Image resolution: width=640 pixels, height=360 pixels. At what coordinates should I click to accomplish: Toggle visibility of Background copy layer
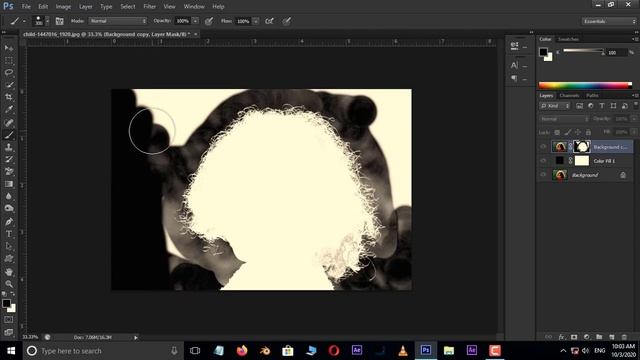543,147
